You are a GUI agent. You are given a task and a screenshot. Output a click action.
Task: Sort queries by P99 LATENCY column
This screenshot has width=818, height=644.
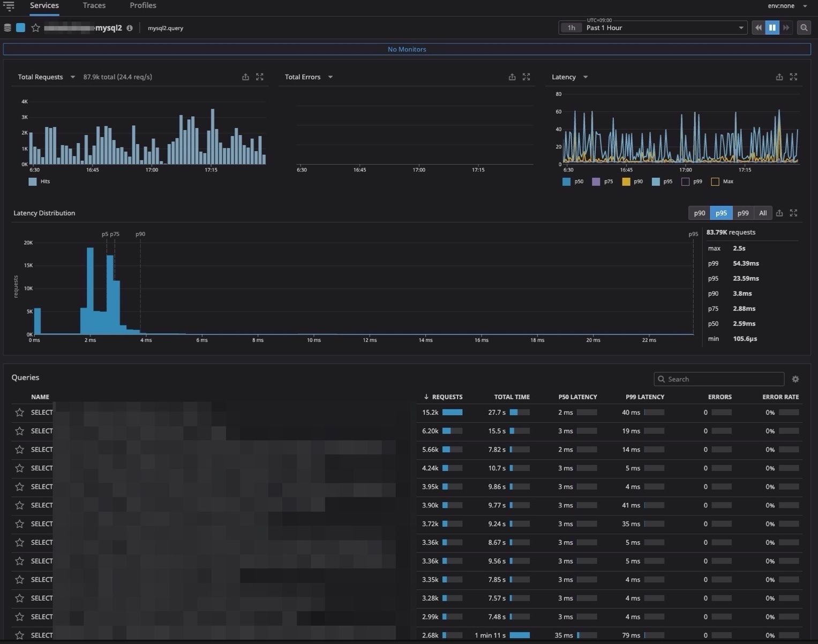click(x=644, y=397)
